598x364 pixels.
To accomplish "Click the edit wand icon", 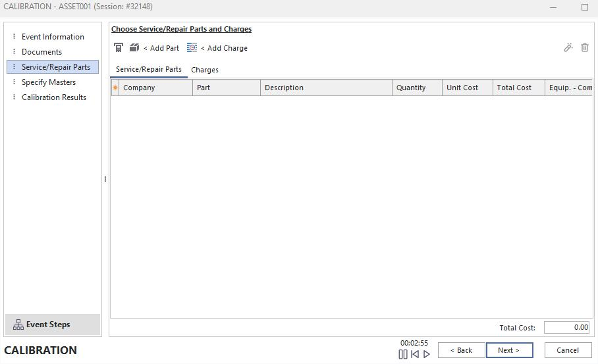I will coord(568,47).
